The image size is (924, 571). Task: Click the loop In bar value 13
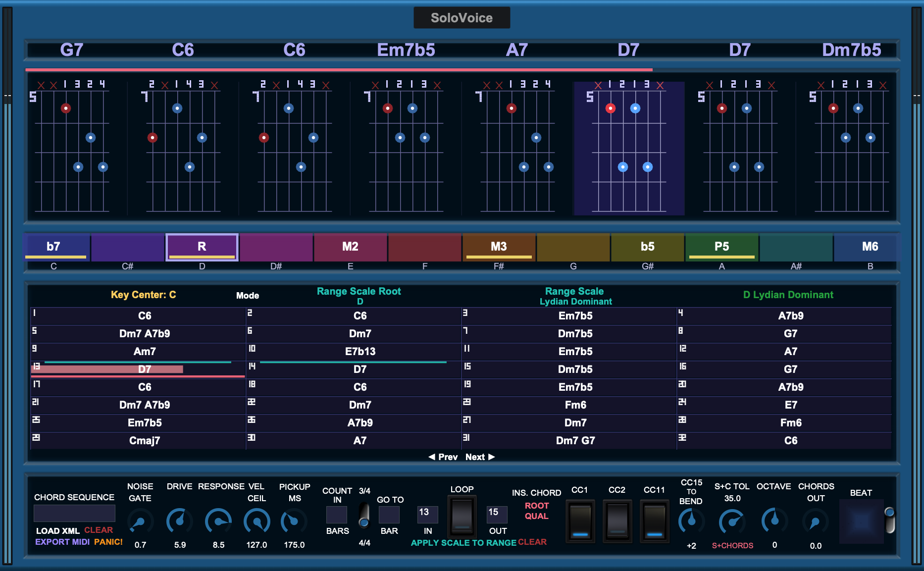(x=427, y=514)
